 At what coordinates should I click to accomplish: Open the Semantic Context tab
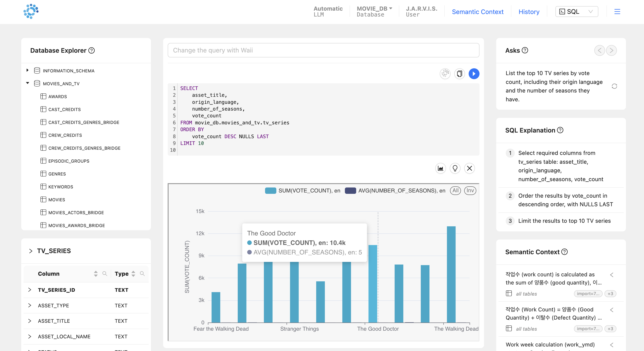477,12
